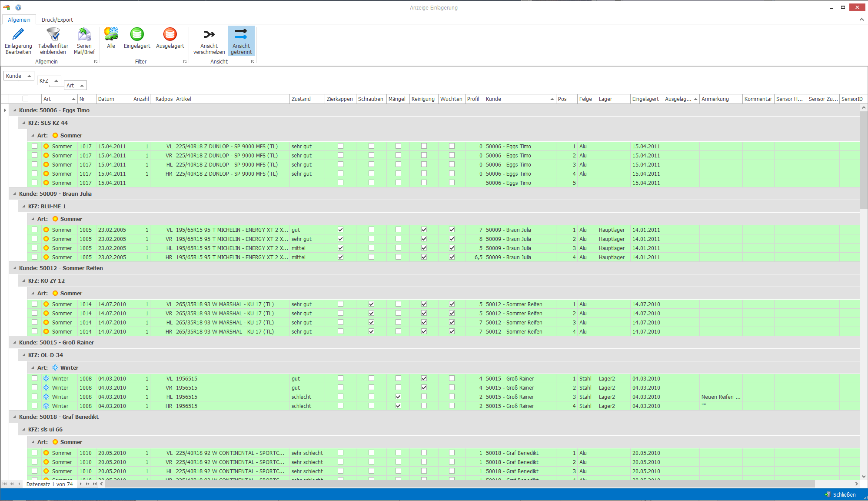
Task: Sort by the Anmerkung column header
Action: point(720,99)
